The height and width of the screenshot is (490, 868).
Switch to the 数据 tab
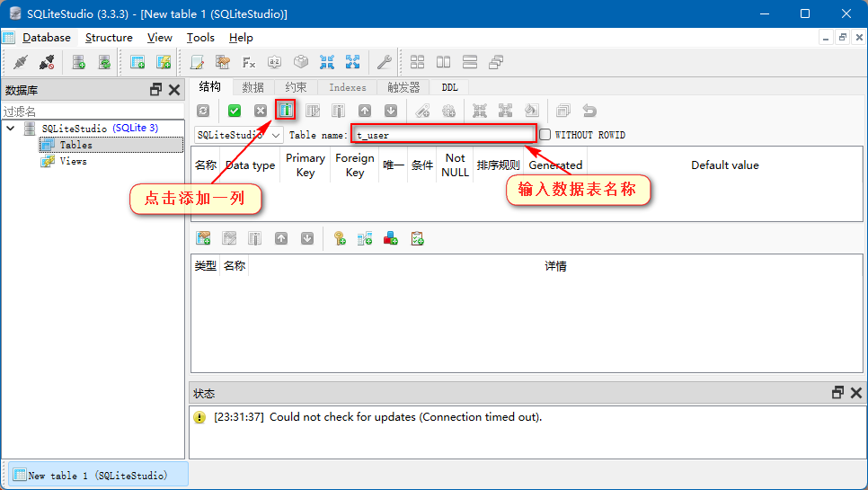click(x=253, y=87)
